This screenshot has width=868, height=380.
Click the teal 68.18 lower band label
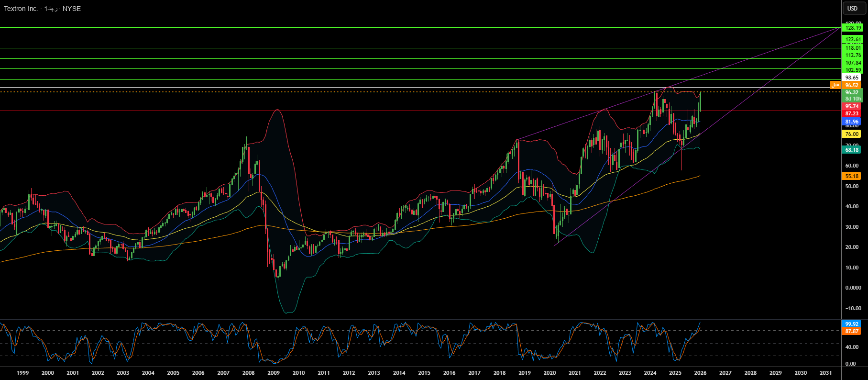tap(851, 150)
